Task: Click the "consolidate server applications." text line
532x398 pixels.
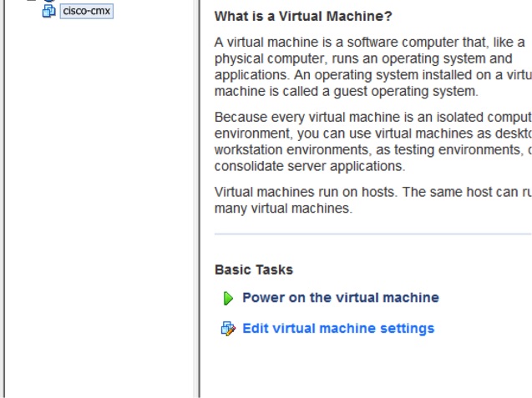Action: click(x=309, y=166)
